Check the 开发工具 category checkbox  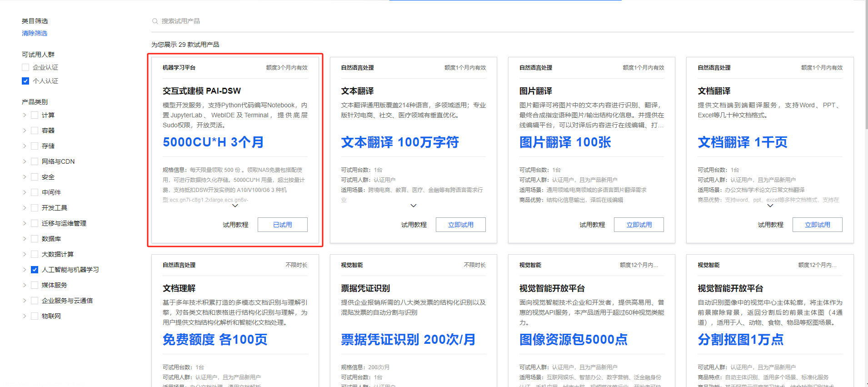pyautogui.click(x=35, y=208)
